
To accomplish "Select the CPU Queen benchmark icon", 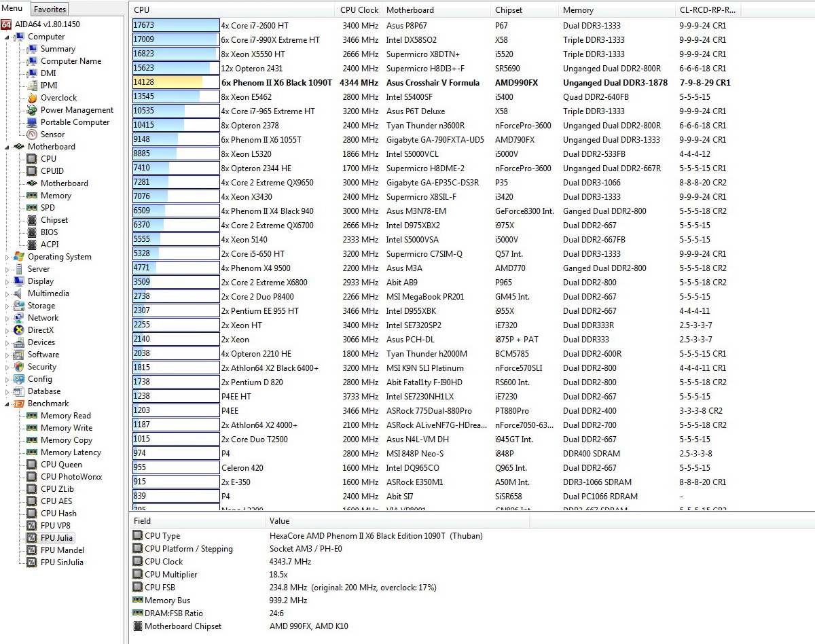I will point(32,465).
